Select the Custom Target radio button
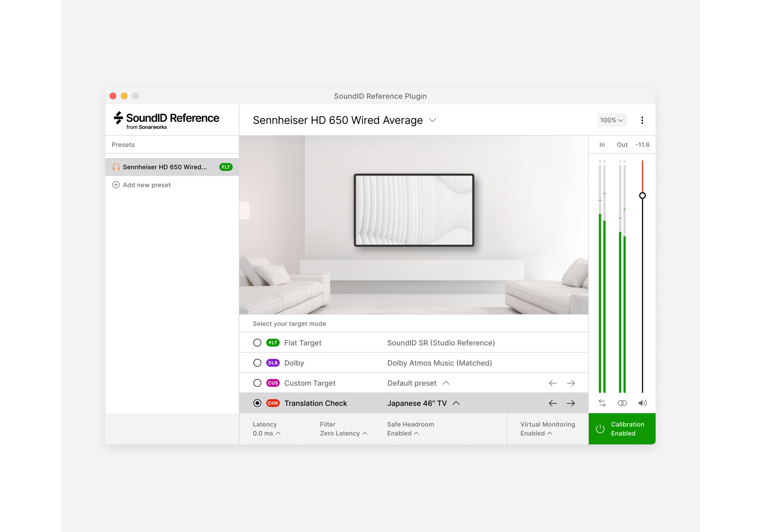 257,383
